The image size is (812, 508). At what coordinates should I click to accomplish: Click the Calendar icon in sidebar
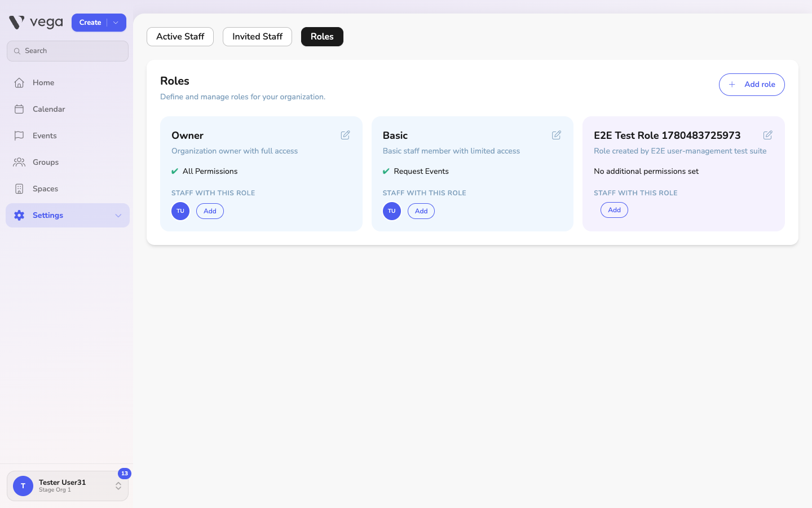click(x=19, y=110)
